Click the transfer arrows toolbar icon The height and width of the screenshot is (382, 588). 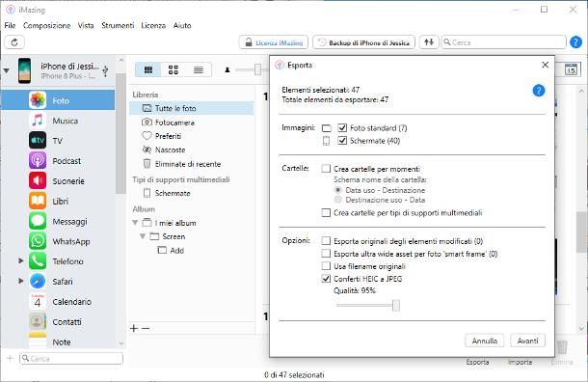pos(429,42)
